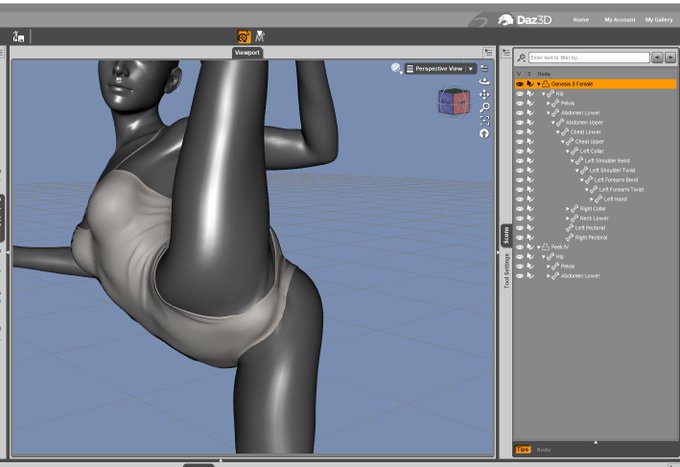Collapse the Left Shoulder Twist node
The width and height of the screenshot is (680, 467).
pyautogui.click(x=577, y=170)
